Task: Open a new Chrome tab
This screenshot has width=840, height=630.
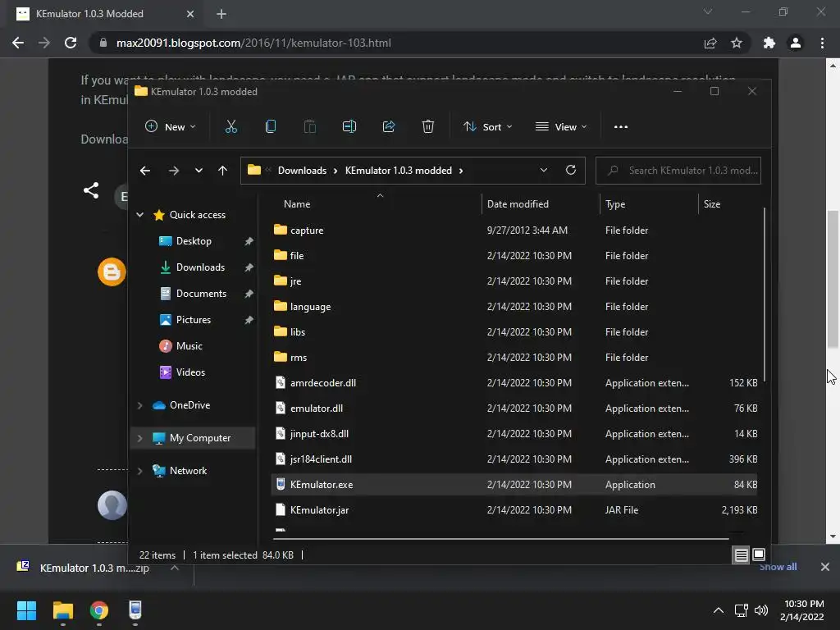Action: (x=221, y=14)
